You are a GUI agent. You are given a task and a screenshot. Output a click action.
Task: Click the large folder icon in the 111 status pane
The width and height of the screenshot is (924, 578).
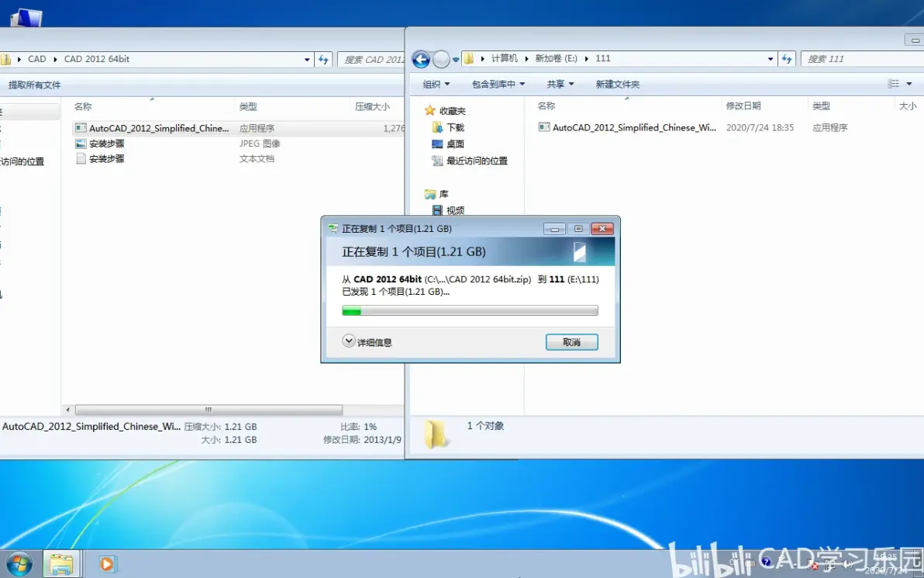click(436, 434)
